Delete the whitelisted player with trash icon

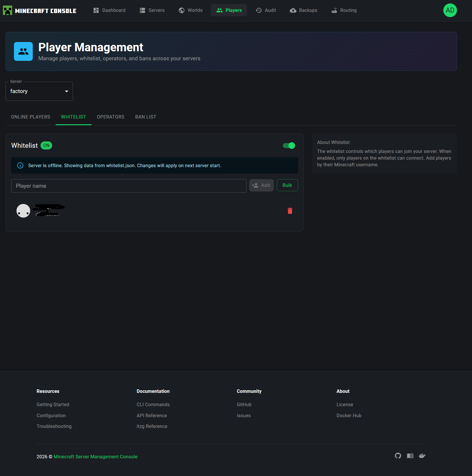tap(290, 211)
